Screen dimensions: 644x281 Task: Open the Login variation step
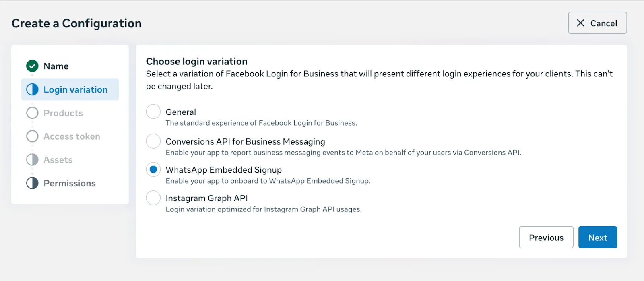click(75, 89)
